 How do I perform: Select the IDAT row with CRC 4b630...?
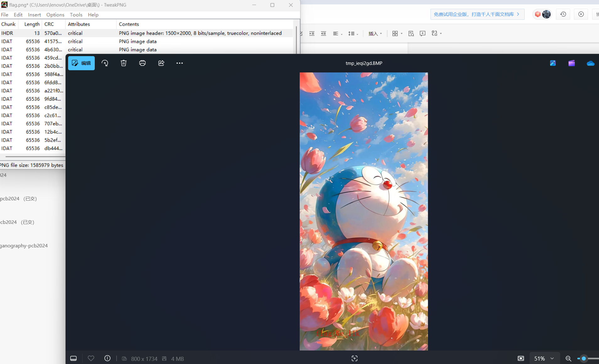click(147, 50)
